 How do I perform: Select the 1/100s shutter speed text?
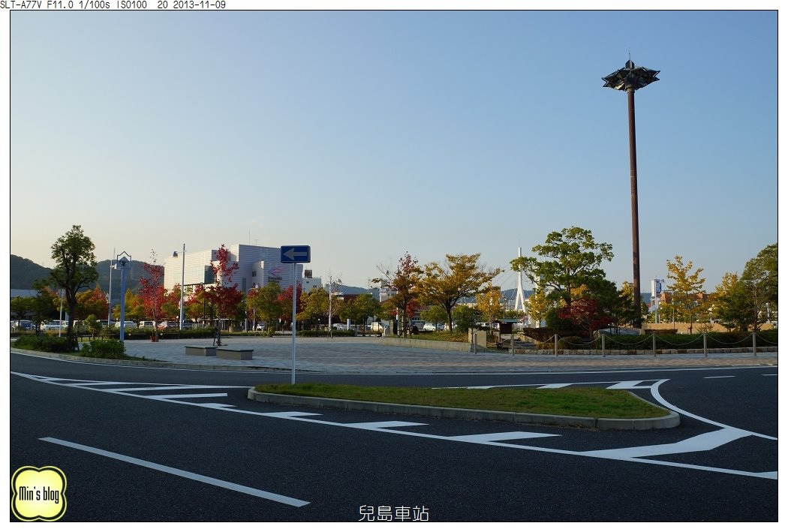tap(93, 5)
